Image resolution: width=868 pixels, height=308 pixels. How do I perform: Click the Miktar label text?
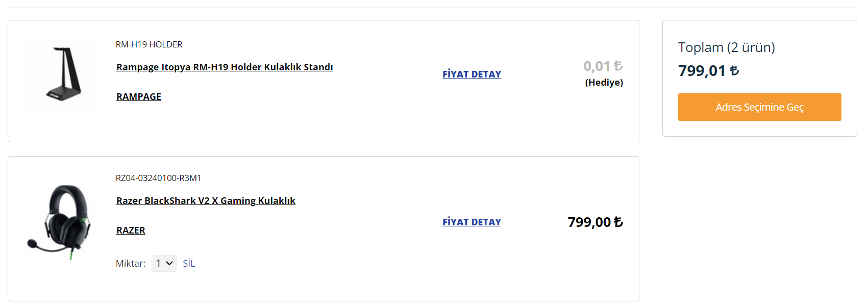pos(130,264)
